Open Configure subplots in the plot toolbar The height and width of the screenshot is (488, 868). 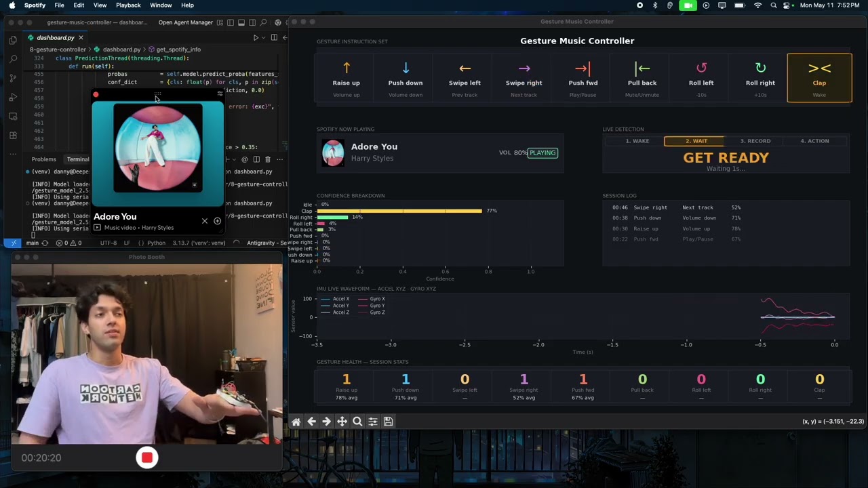[x=372, y=422]
